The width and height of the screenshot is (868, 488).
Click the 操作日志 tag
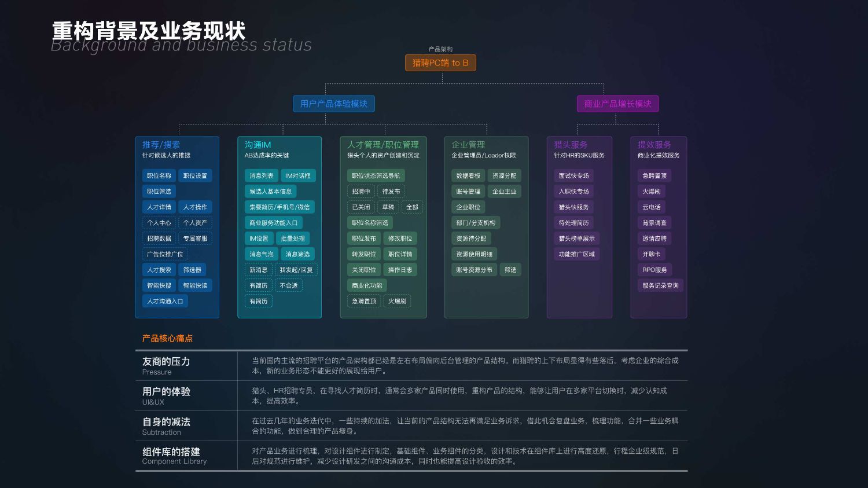(x=400, y=270)
